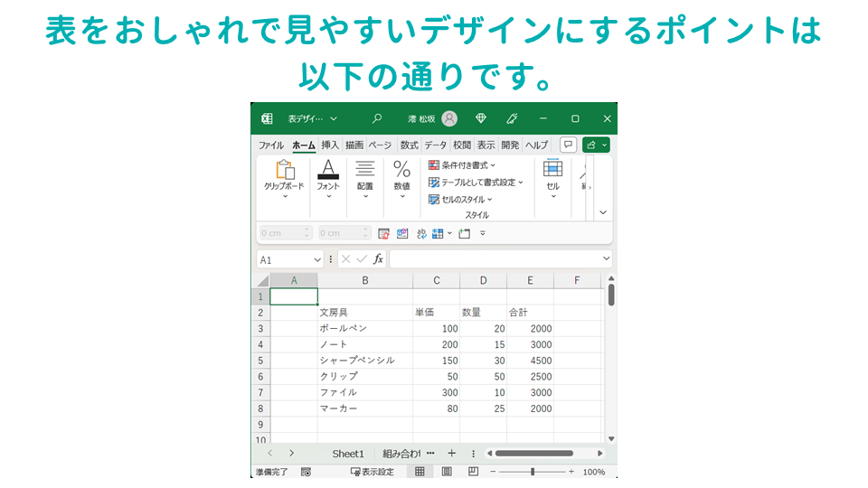Click the macro recording status icon

point(306,472)
